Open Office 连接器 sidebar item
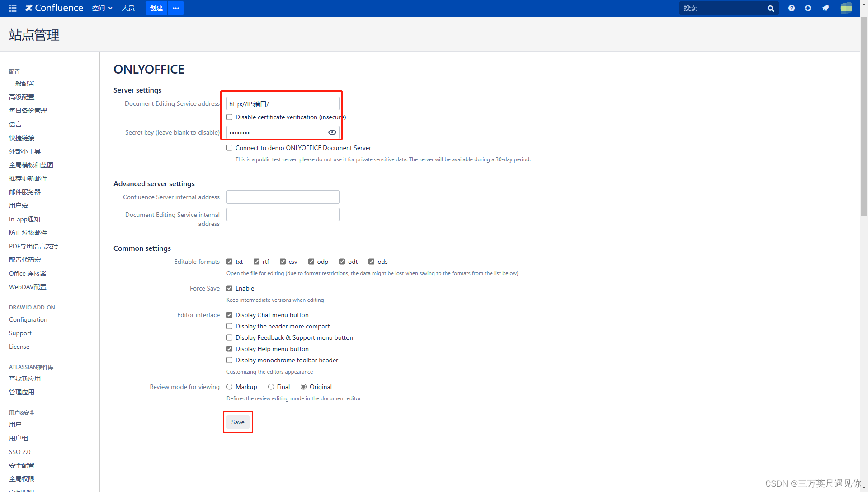868x492 pixels. point(28,273)
